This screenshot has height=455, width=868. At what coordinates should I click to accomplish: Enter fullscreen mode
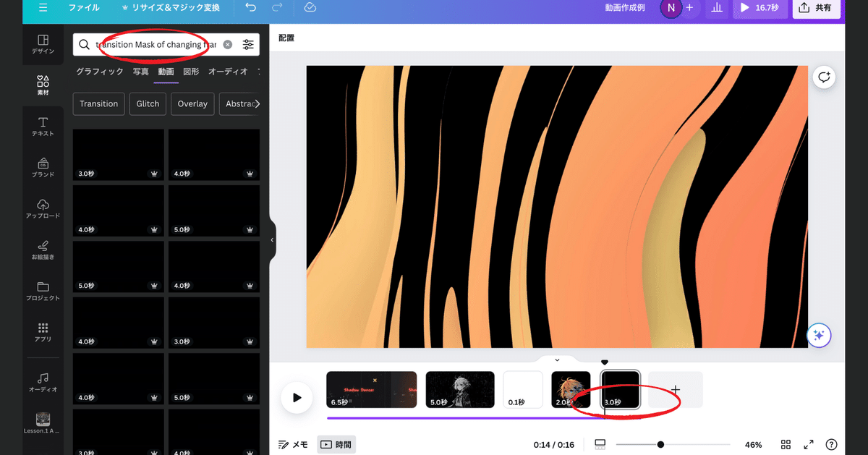tap(809, 445)
